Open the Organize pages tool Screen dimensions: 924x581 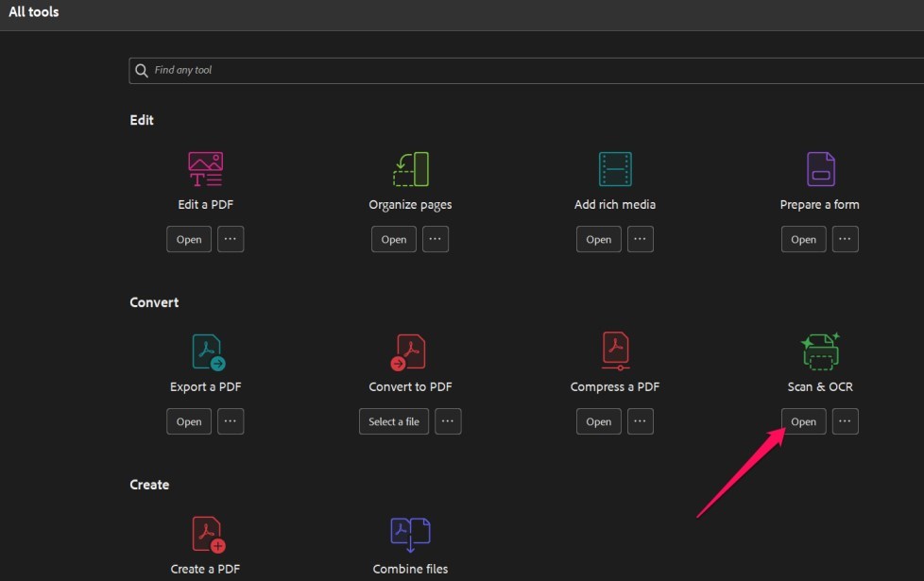point(393,239)
